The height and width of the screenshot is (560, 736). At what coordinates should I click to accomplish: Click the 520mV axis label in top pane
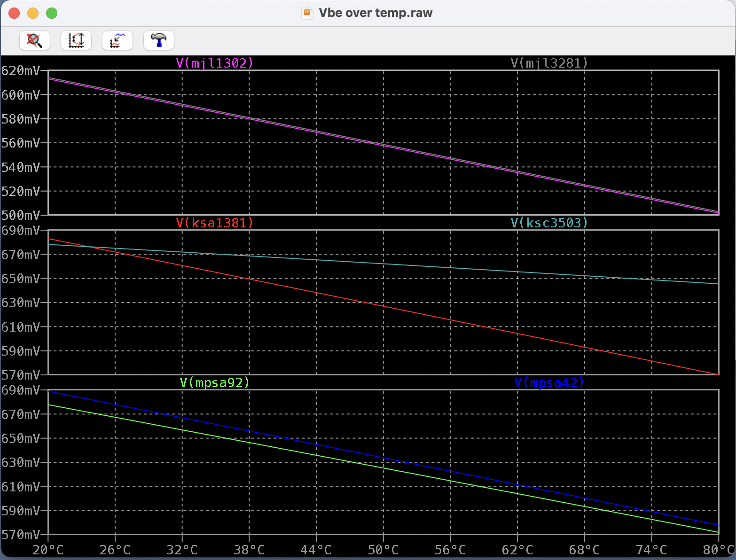pyautogui.click(x=21, y=191)
